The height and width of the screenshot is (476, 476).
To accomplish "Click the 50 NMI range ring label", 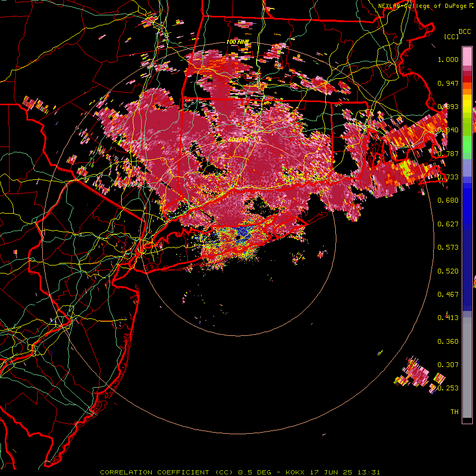I will pyautogui.click(x=238, y=140).
